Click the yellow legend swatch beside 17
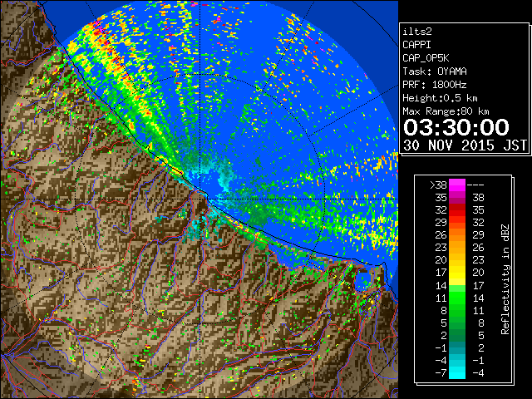 457,273
